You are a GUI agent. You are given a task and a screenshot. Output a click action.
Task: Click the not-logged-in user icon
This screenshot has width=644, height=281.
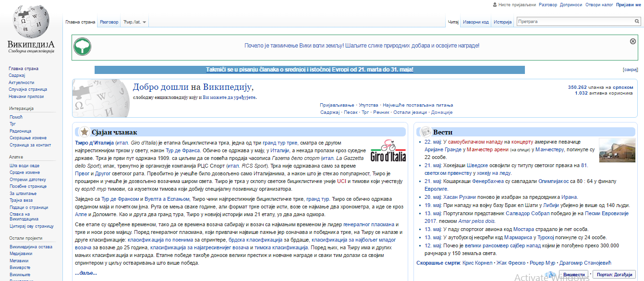pyautogui.click(x=495, y=5)
